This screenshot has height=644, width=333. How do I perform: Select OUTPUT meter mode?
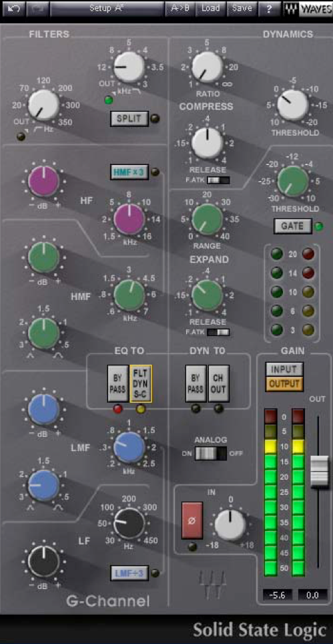(x=284, y=384)
